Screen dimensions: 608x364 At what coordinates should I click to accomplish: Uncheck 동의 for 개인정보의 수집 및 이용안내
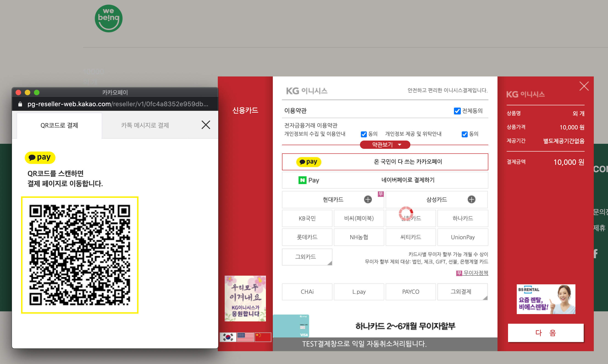click(364, 134)
